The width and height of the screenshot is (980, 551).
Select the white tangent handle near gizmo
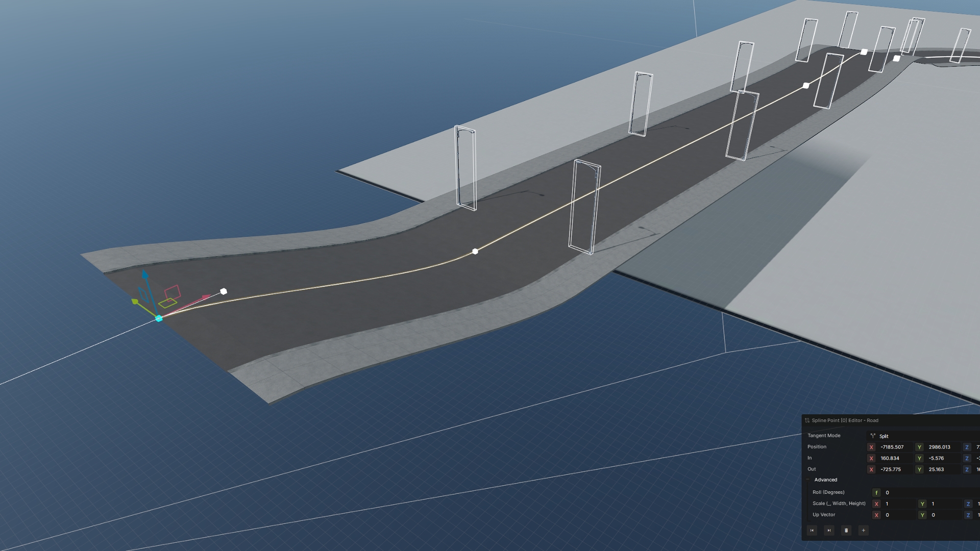tap(224, 291)
